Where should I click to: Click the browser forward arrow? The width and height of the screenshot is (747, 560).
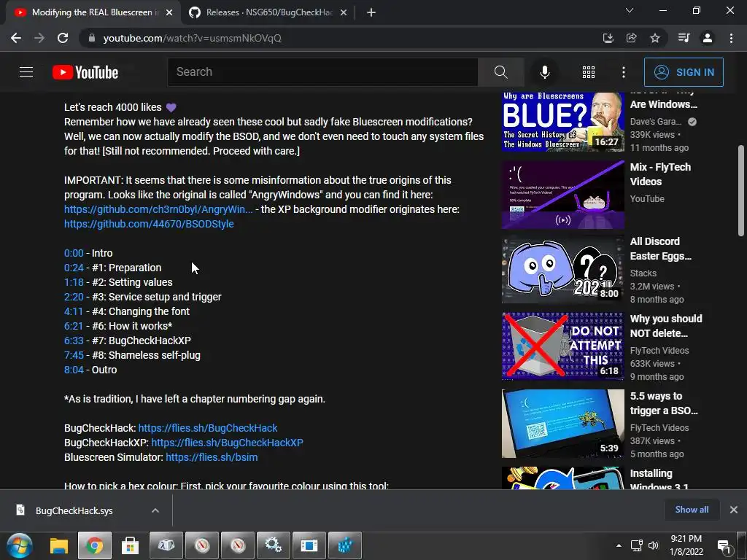39,38
